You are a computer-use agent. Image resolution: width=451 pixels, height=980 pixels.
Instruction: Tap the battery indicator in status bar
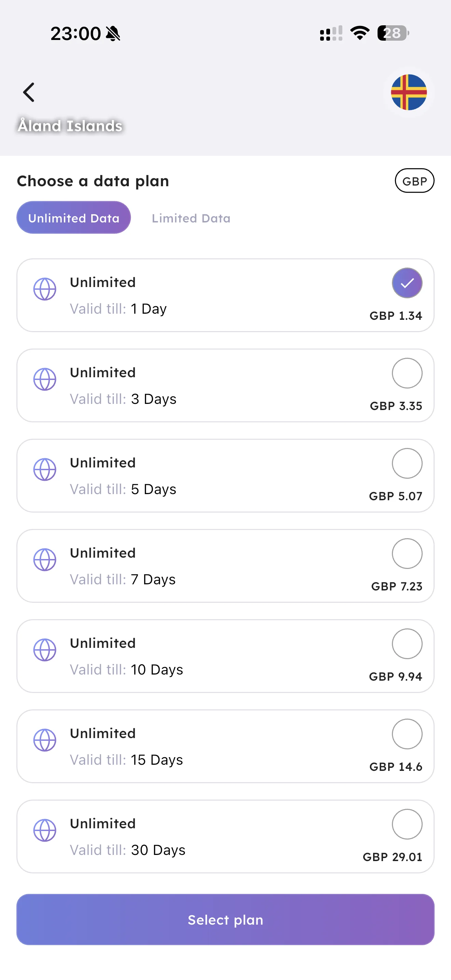click(x=393, y=33)
